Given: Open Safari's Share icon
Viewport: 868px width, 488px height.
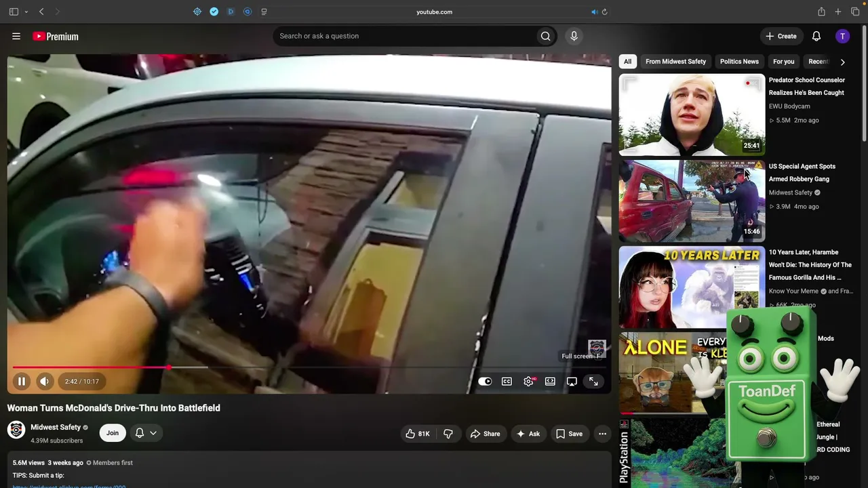Looking at the screenshot, I should [x=821, y=12].
